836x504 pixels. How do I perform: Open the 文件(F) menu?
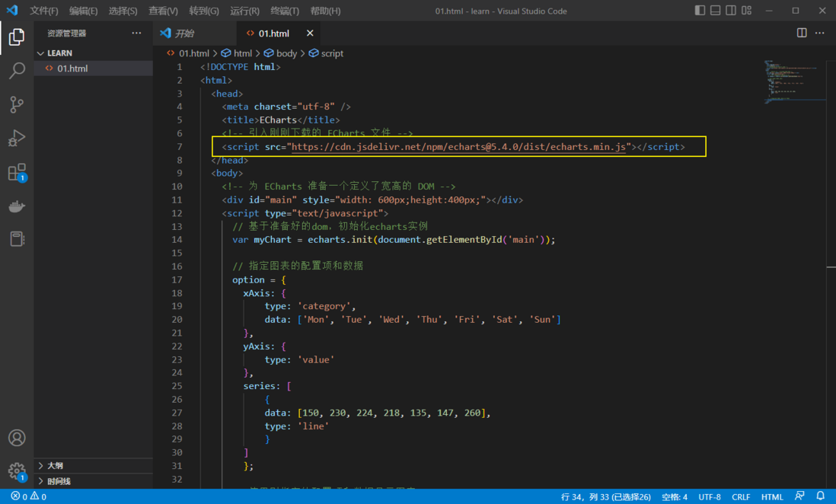tap(43, 11)
